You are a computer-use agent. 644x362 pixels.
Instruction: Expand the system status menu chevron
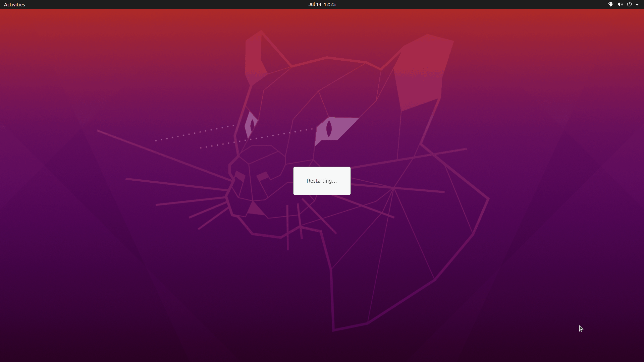pos(638,4)
